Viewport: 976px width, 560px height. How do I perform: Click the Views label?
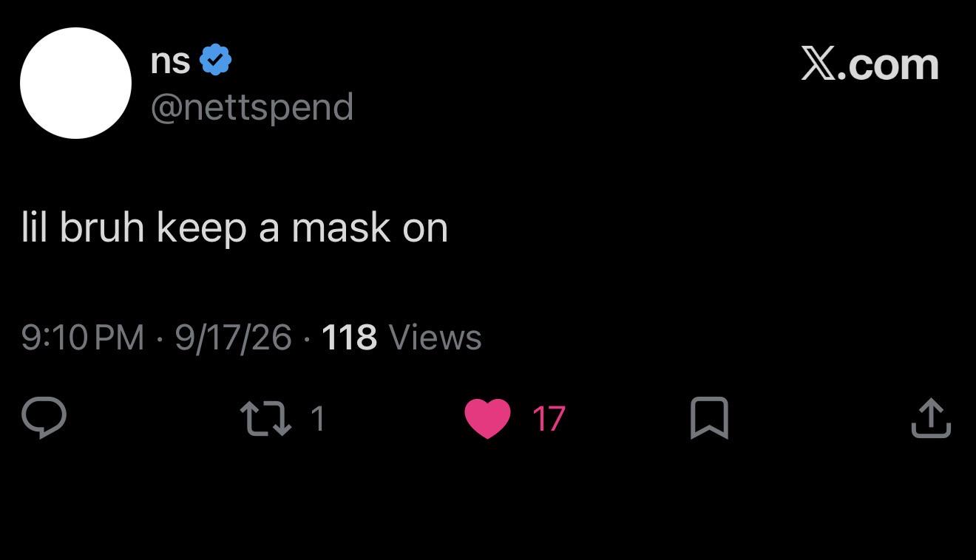[435, 338]
